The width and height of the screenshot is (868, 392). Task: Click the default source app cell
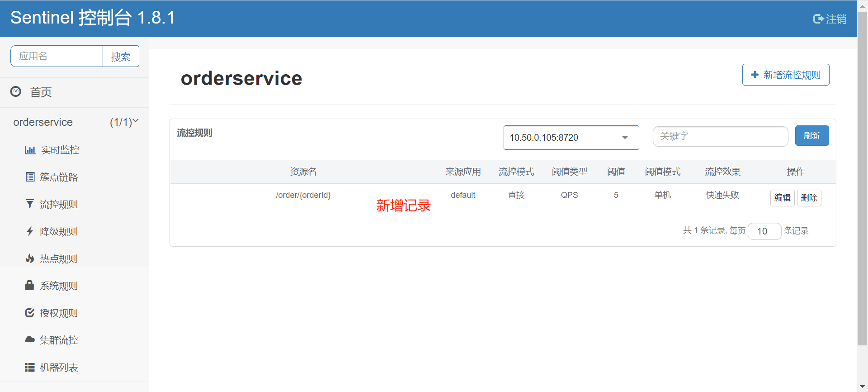coord(463,195)
